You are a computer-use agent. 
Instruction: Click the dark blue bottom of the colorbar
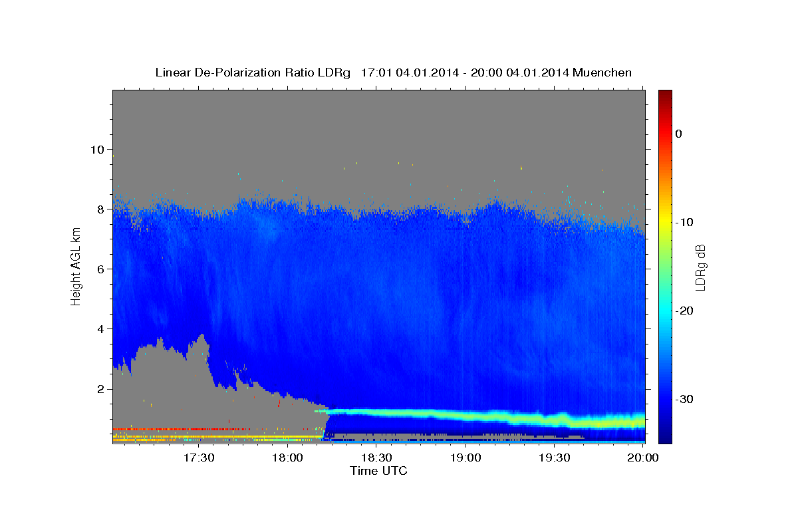[665, 437]
